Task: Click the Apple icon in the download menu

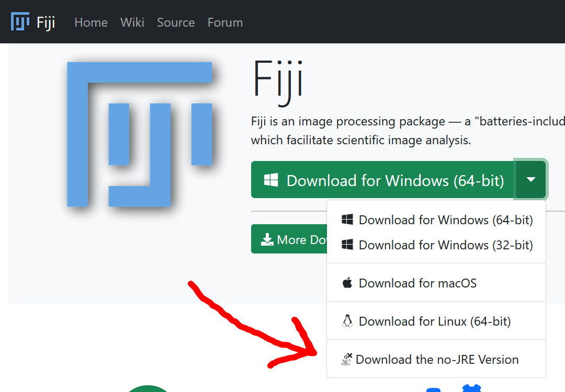Action: click(347, 283)
